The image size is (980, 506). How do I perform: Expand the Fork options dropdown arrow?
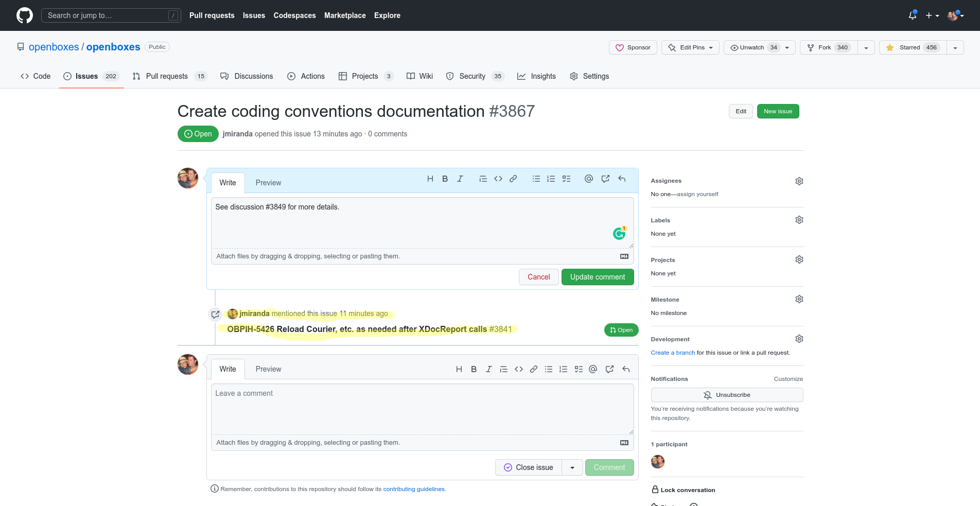pos(866,47)
